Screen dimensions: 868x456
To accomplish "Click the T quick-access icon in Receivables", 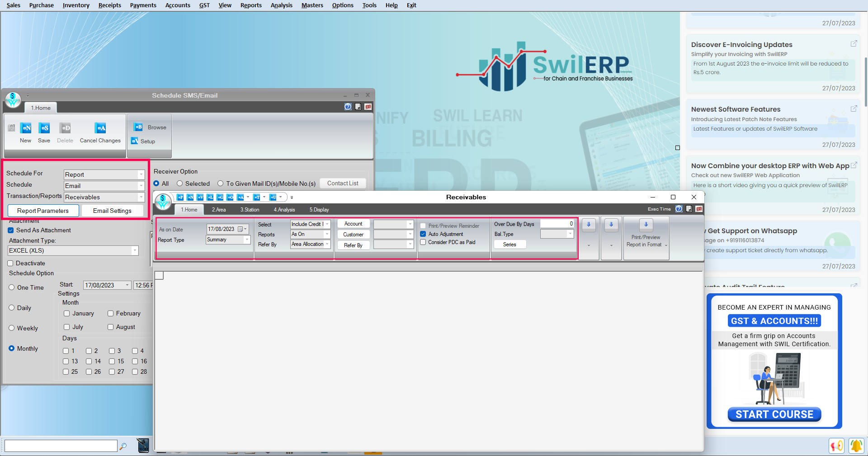I will point(257,197).
